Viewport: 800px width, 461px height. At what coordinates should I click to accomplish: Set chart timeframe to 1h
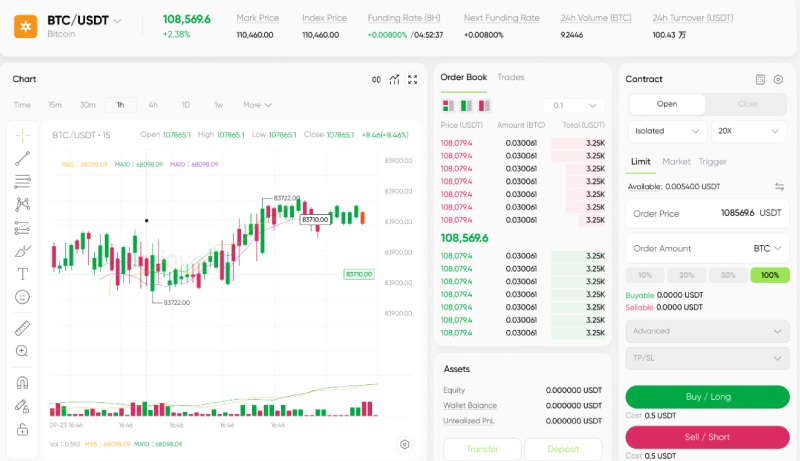click(120, 105)
